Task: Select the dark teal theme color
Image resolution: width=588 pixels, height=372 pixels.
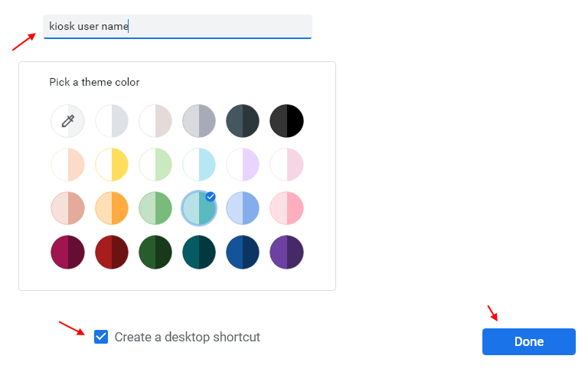Action: (x=199, y=252)
